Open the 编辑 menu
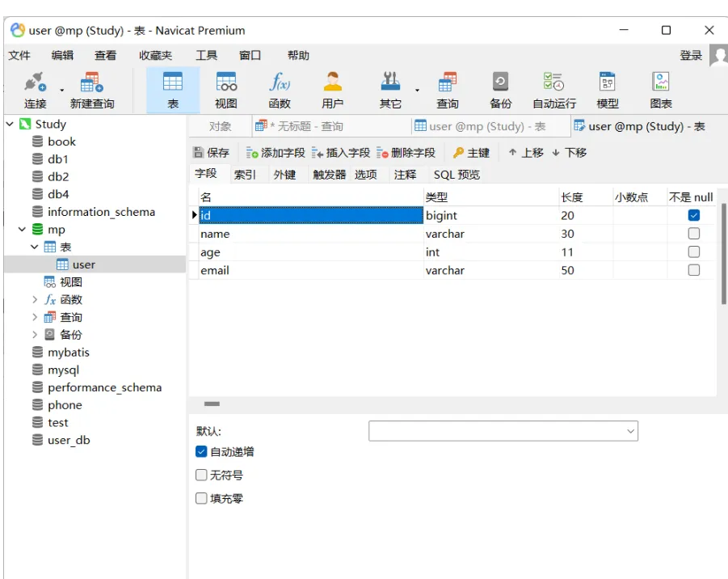Screen dimensions: 728x579 (x=63, y=55)
